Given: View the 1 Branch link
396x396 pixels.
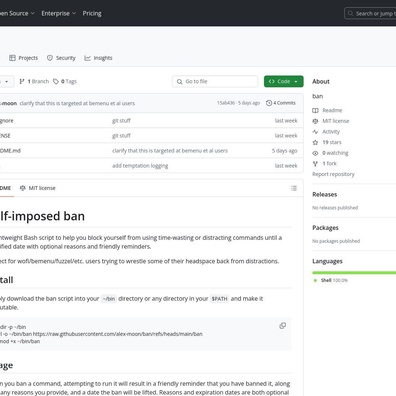Looking at the screenshot, I should click(34, 81).
